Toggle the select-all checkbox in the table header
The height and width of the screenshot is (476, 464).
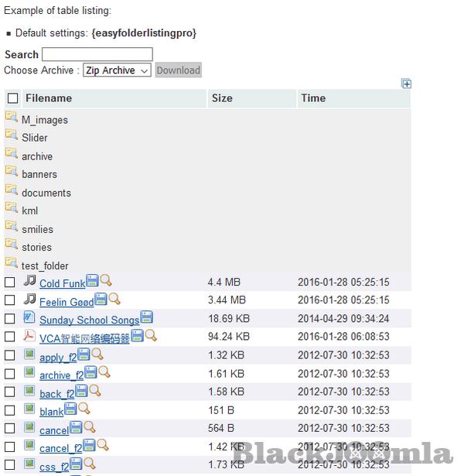[12, 98]
